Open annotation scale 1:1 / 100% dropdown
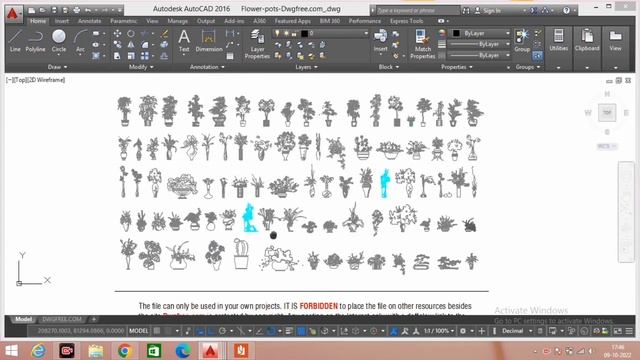Image resolution: width=640 pixels, height=360 pixels. tap(439, 331)
